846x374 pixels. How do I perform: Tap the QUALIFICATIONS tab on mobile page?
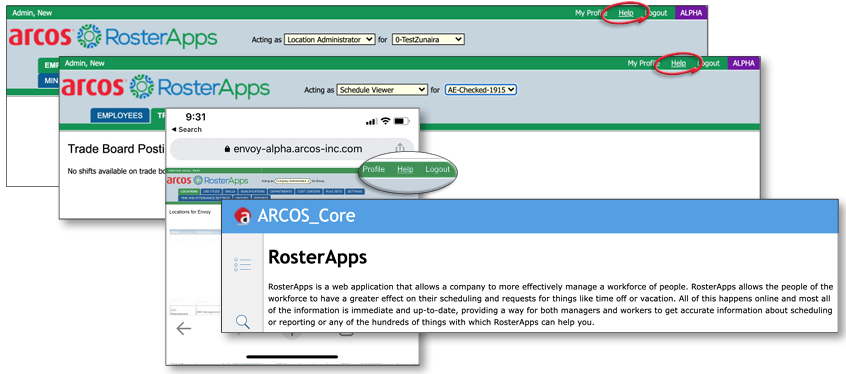pos(253,192)
